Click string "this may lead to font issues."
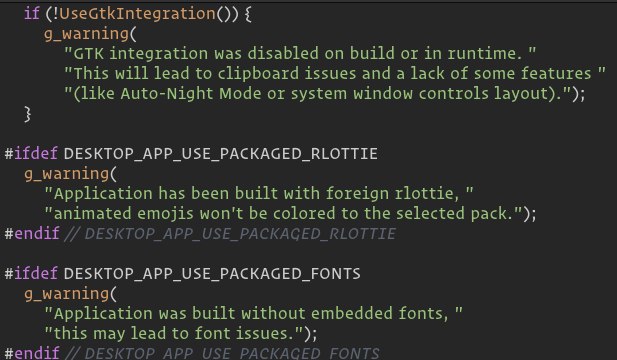Screen dimensions: 617x360 click(x=174, y=334)
